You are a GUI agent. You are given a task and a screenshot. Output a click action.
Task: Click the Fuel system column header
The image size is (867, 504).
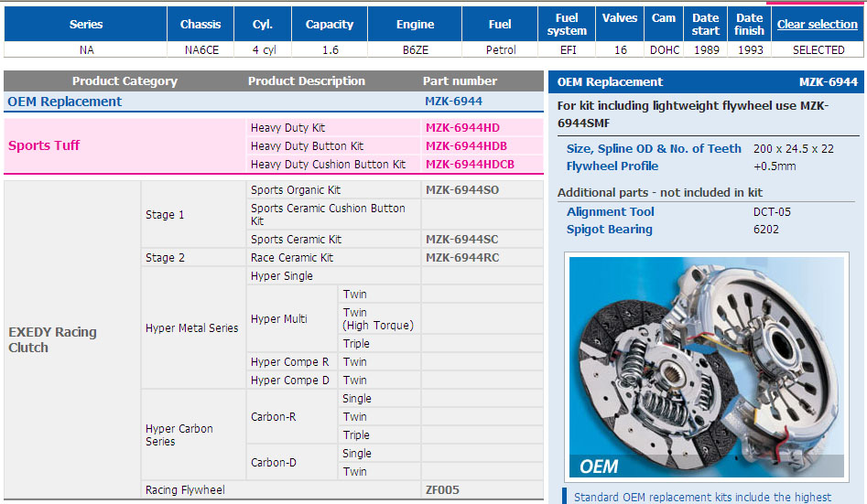click(567, 25)
